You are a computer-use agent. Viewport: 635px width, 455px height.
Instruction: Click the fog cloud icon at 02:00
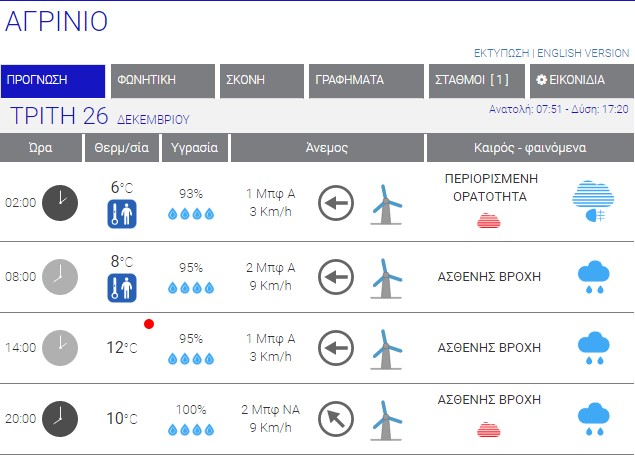[594, 202]
